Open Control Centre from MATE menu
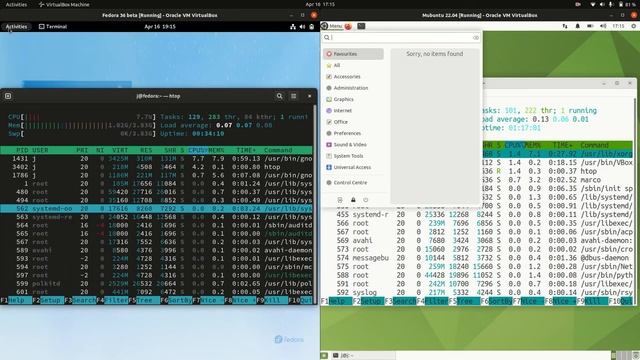This screenshot has height=360, width=640. coord(353,183)
